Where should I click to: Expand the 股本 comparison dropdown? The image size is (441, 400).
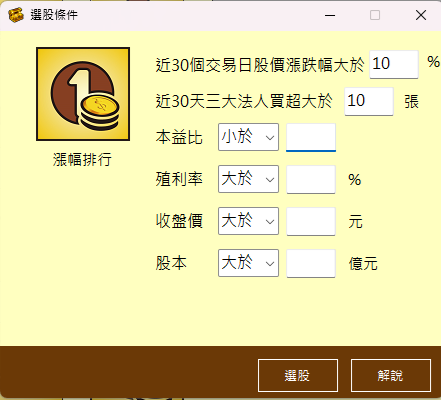pyautogui.click(x=248, y=263)
